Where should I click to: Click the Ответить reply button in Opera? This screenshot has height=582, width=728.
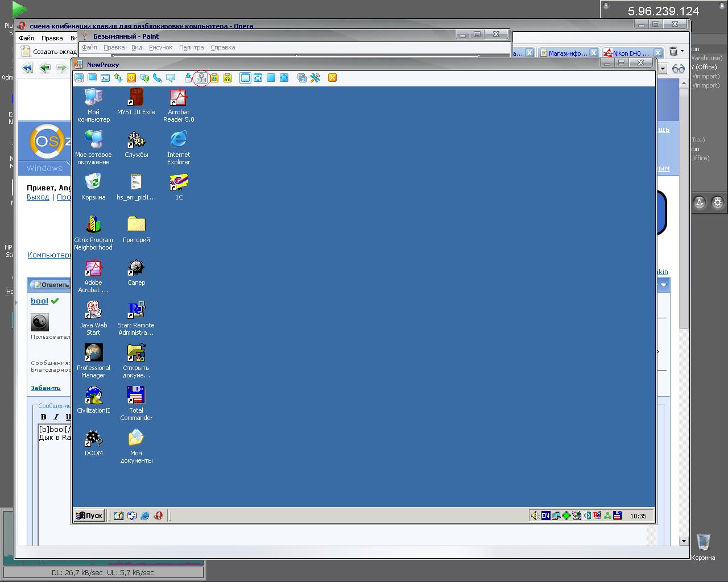pos(51,284)
